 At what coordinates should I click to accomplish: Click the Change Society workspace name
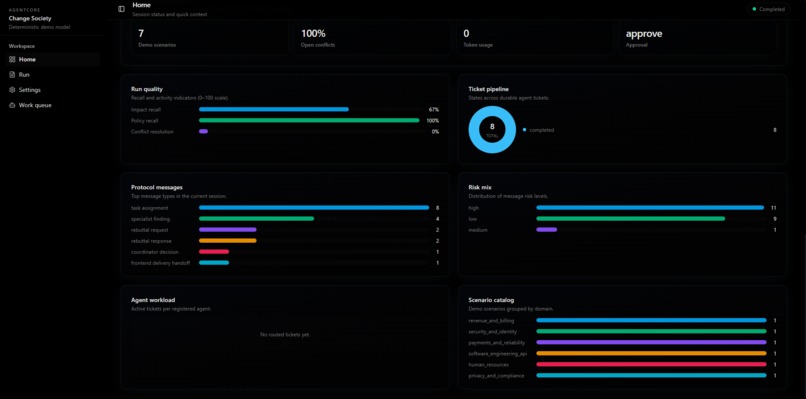click(x=30, y=19)
